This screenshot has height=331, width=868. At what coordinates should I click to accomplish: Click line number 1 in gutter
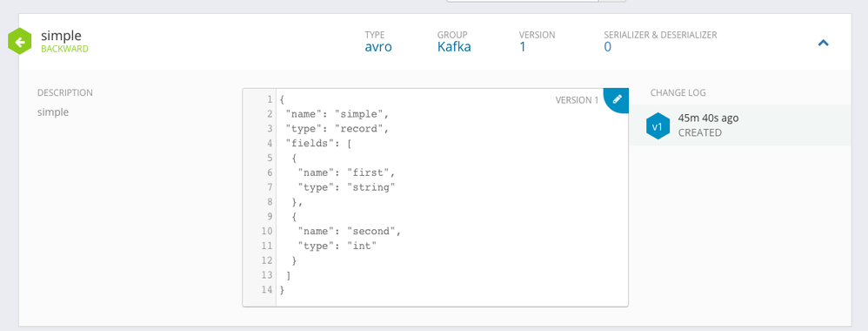point(270,100)
